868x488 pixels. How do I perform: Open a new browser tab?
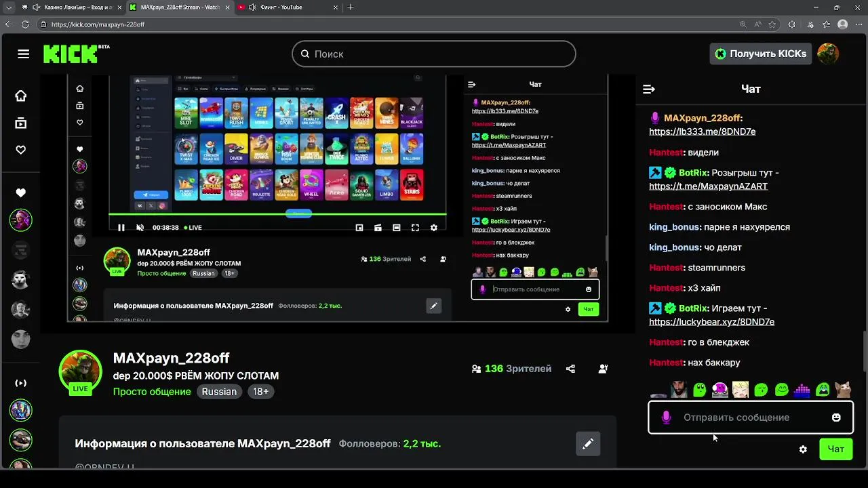tap(351, 7)
